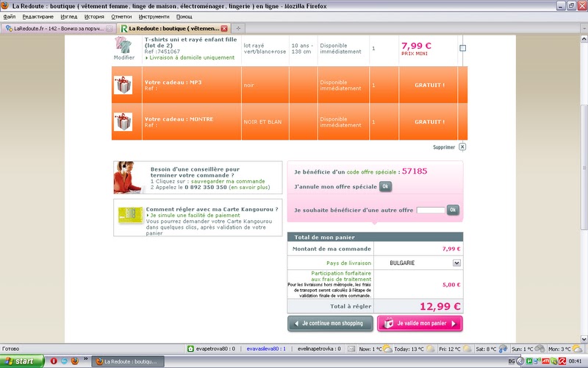Switch to the LaRedoute.fr - 142 tab
588x368 pixels.
pos(57,28)
